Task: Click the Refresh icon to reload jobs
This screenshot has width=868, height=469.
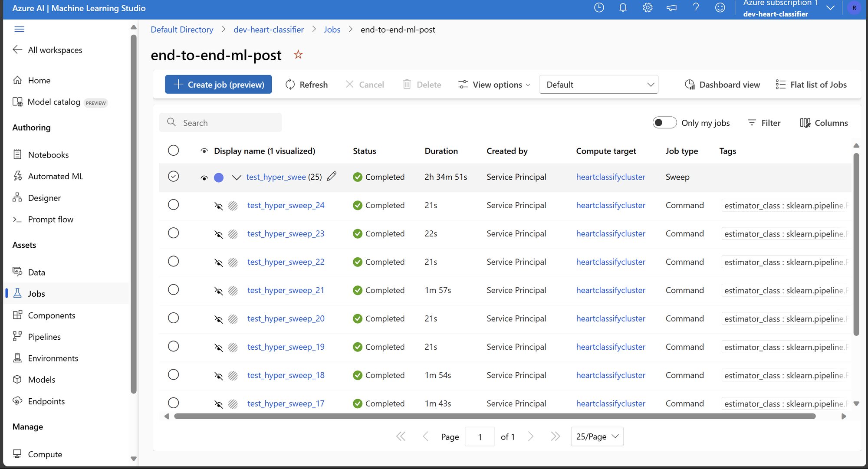Action: click(x=289, y=84)
